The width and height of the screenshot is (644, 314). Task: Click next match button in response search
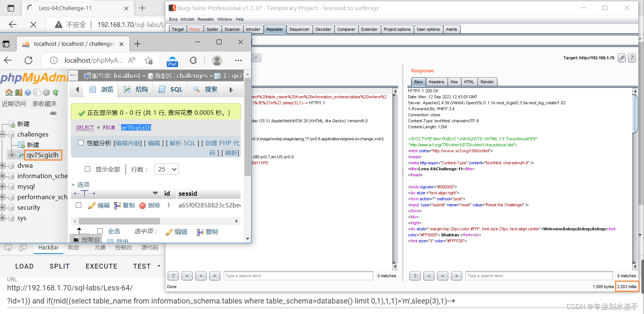click(456, 276)
